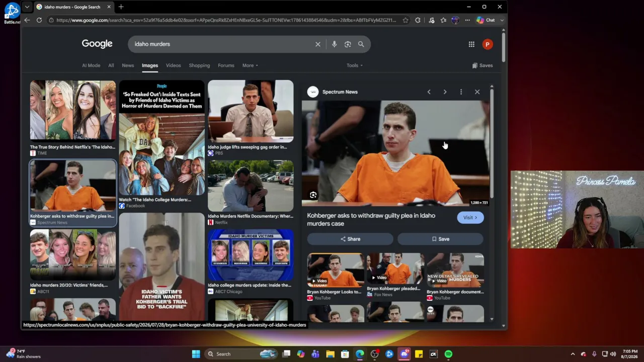This screenshot has height=362, width=644.
Task: Switch to the News tab
Action: coord(128,65)
